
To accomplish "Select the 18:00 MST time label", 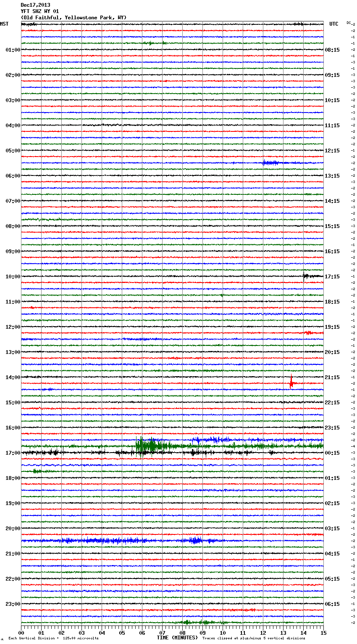I will pos(13,478).
